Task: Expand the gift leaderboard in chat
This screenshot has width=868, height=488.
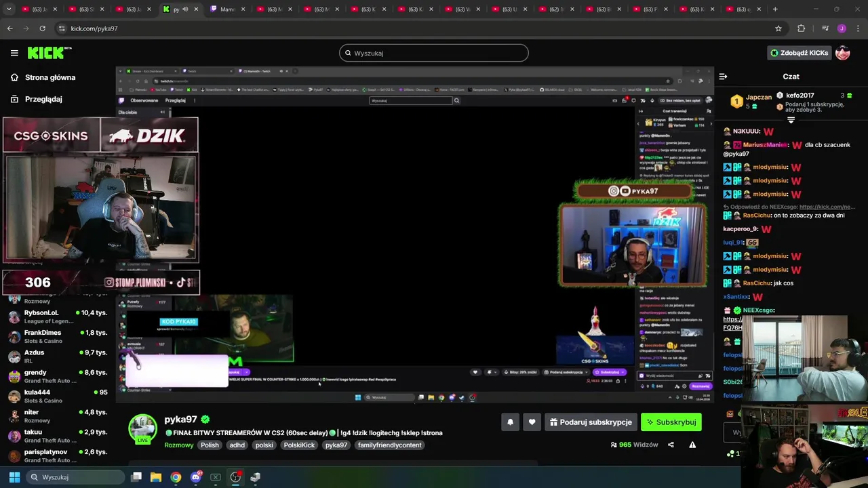Action: (x=791, y=120)
